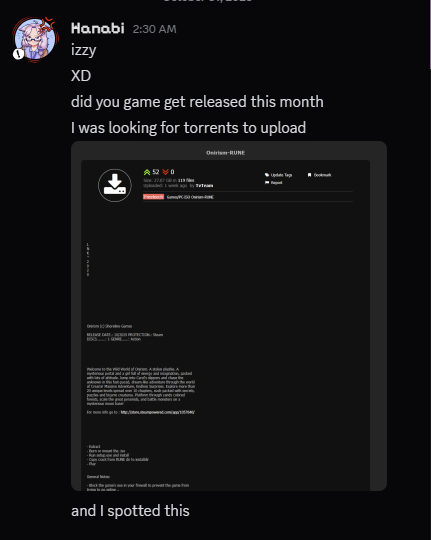Click the Report flag option
Screen dimensions: 431x540
(x=274, y=183)
